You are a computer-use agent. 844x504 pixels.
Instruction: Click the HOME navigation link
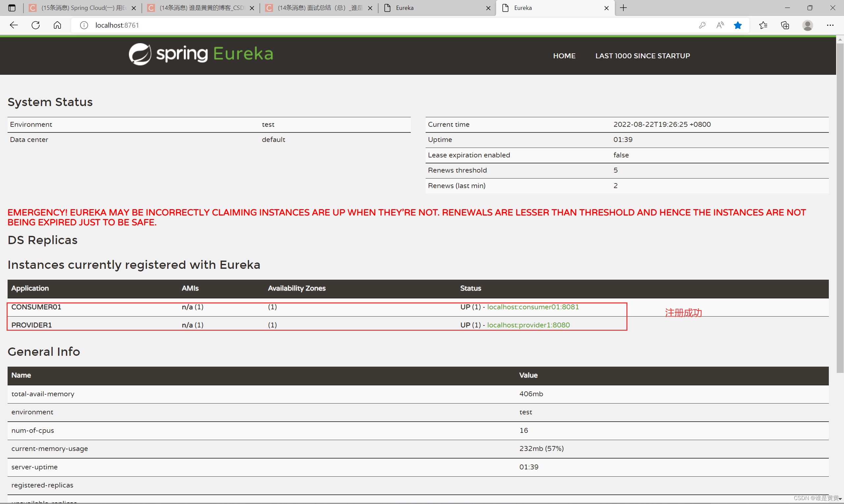point(564,56)
